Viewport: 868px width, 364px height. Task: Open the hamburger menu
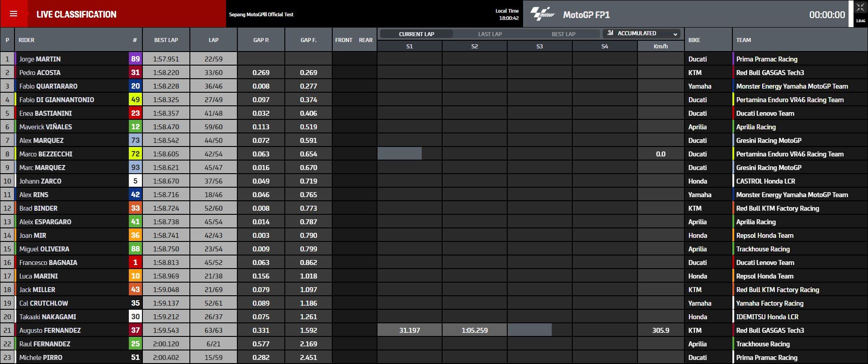[x=14, y=14]
